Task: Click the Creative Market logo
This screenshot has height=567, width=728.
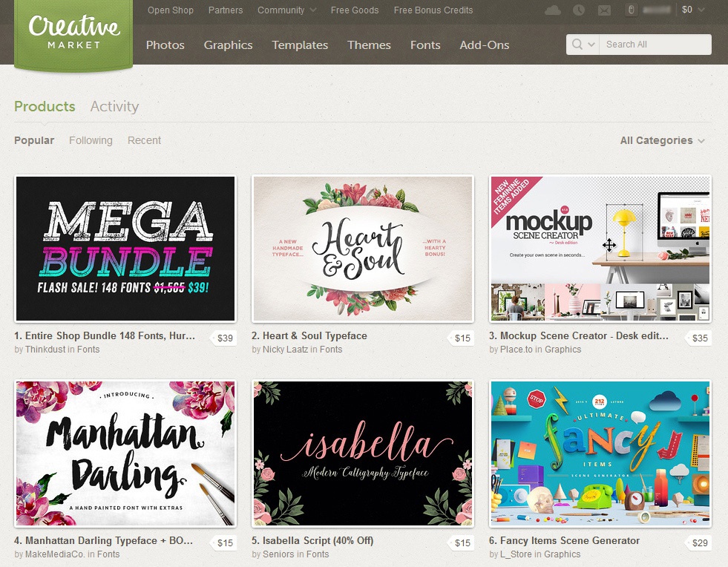Action: point(73,33)
